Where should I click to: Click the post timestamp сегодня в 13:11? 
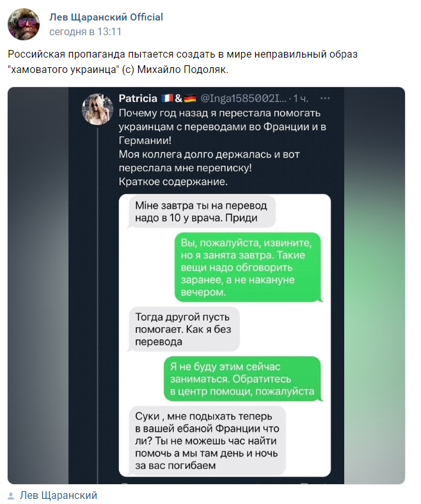tap(86, 31)
